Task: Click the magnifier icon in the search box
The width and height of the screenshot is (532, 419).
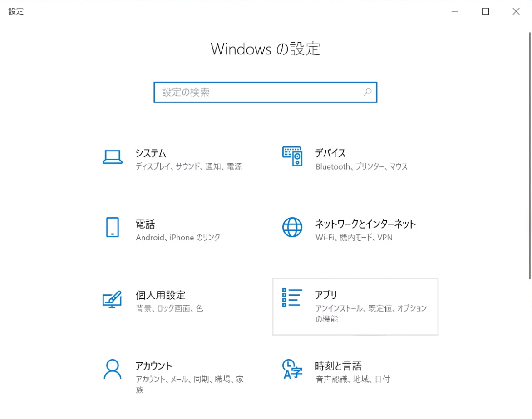Action: pos(367,92)
